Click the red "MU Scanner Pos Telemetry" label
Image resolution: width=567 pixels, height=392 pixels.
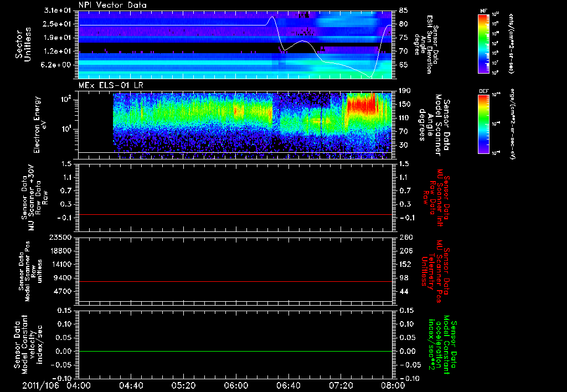(436, 271)
